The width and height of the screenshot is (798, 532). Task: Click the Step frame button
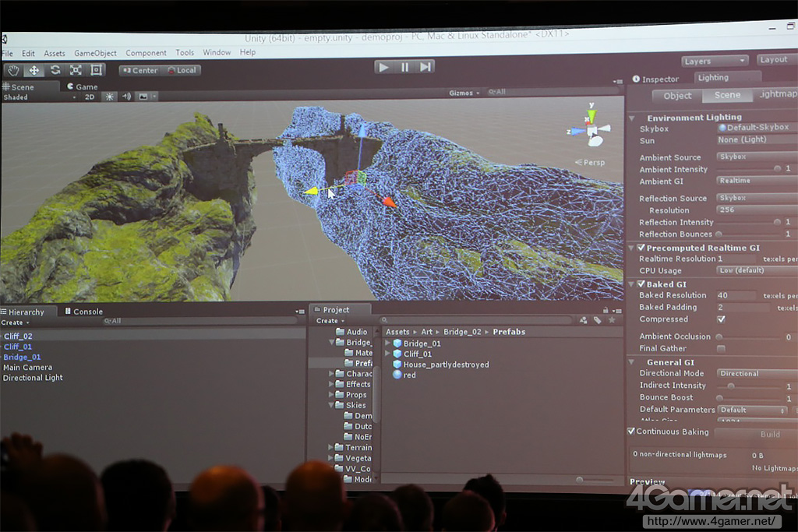425,67
